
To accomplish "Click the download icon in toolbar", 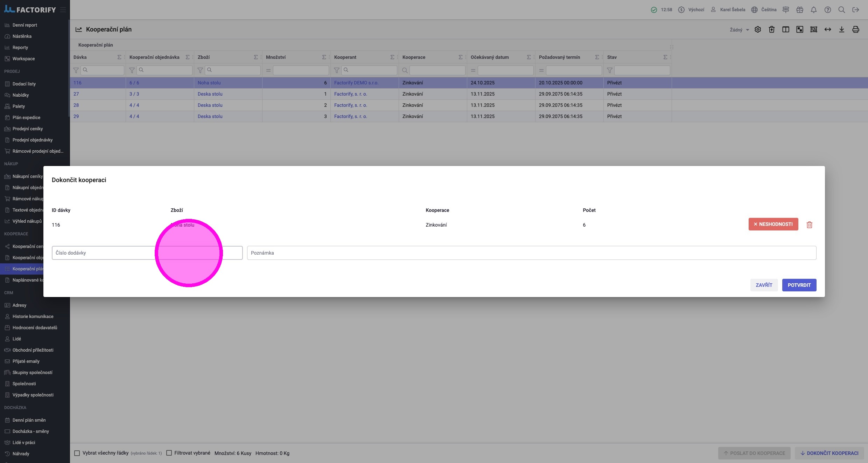I will point(842,29).
